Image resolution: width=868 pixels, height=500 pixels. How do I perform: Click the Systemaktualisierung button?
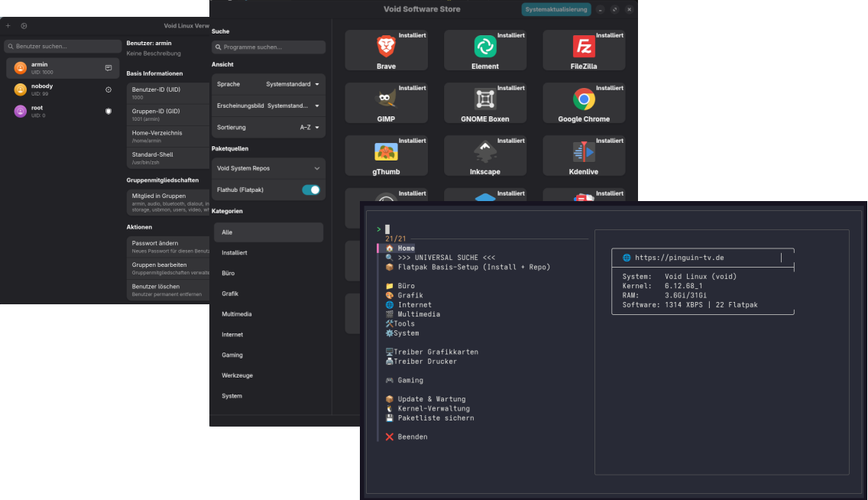point(557,9)
